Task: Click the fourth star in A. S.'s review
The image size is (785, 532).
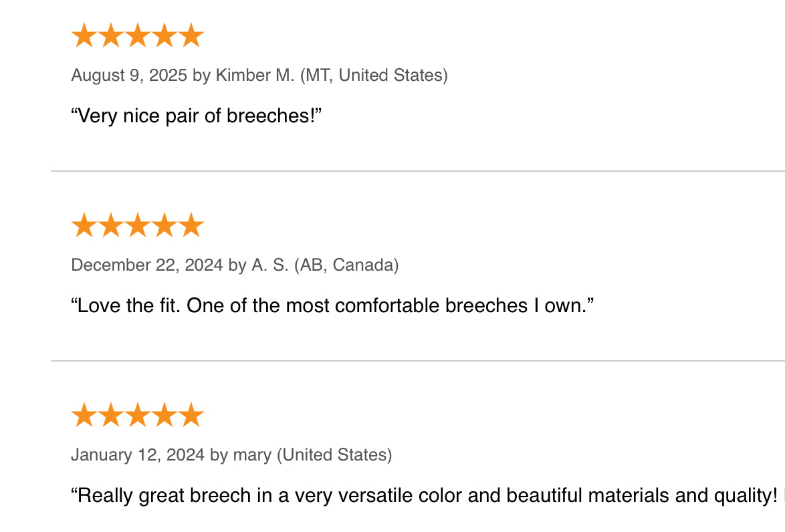Action: 164,225
